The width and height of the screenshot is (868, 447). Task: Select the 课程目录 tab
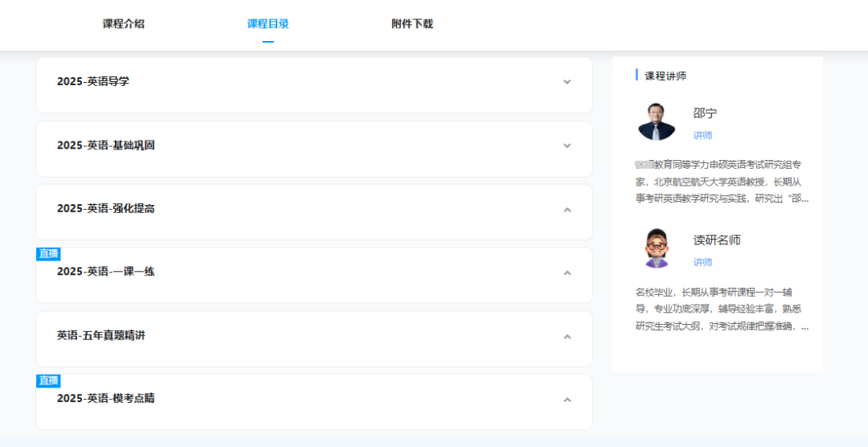pos(268,24)
